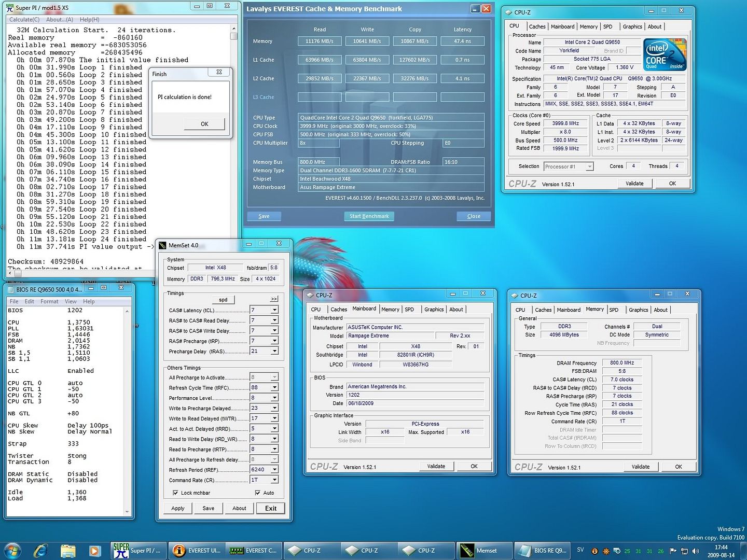747x560 pixels.
Task: Open the Act. to Act. Delayed (tRRD) dropdown
Action: (x=274, y=429)
